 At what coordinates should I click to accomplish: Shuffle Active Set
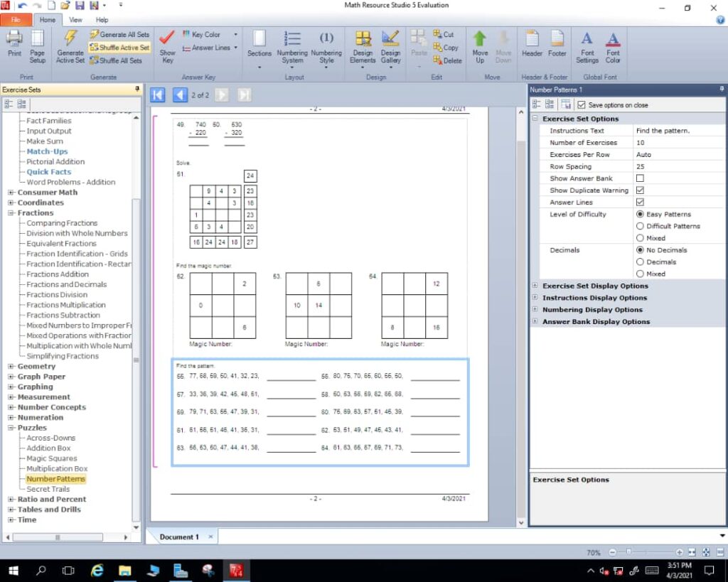pos(119,48)
